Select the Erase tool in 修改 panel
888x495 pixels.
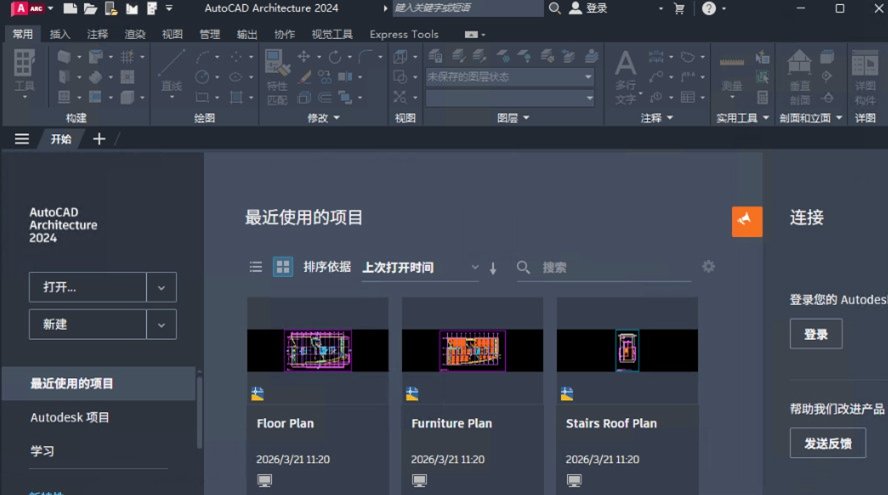[305, 76]
